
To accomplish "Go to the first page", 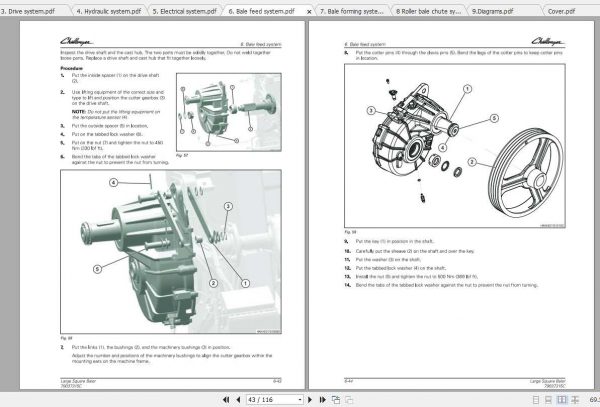I will pos(226,400).
